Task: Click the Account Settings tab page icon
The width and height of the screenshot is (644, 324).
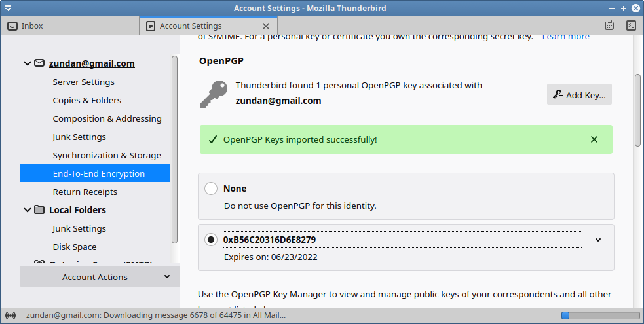Action: pyautogui.click(x=151, y=26)
